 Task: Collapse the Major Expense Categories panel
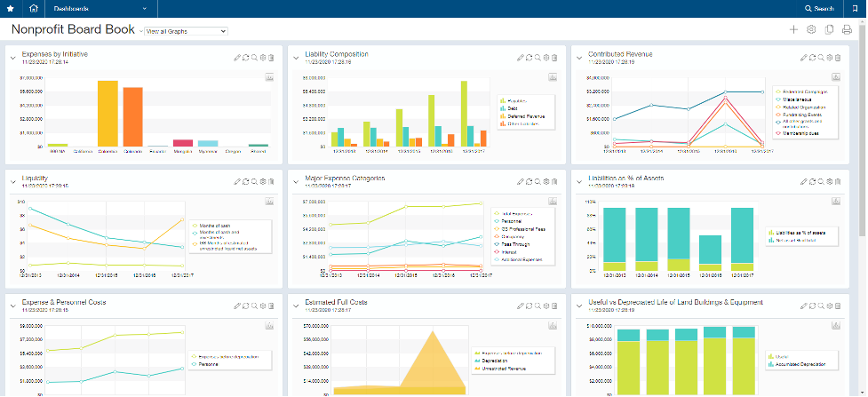[297, 181]
